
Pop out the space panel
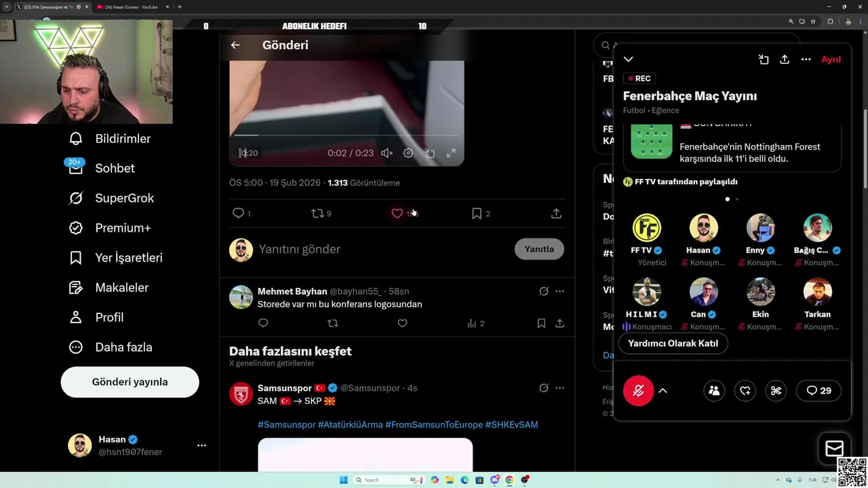[x=764, y=60]
